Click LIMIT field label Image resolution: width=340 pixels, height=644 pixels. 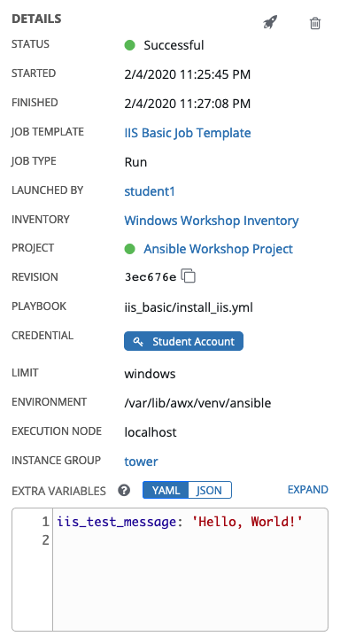[x=26, y=373]
